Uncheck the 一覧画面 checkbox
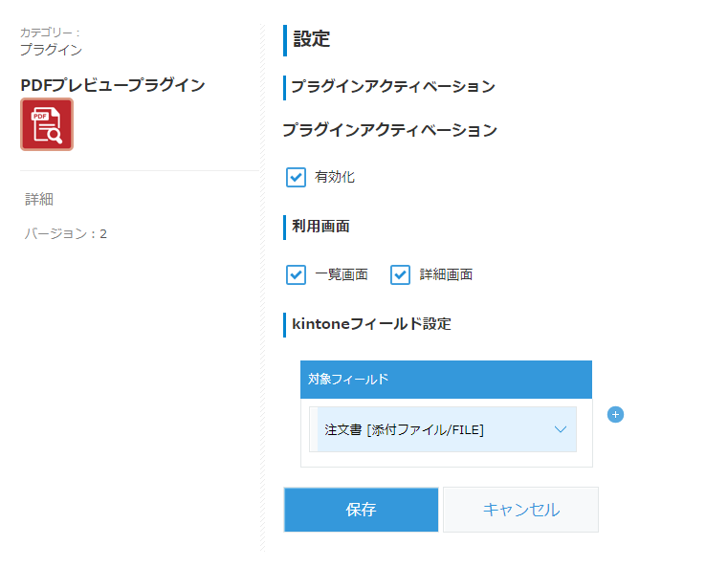 pos(296,274)
